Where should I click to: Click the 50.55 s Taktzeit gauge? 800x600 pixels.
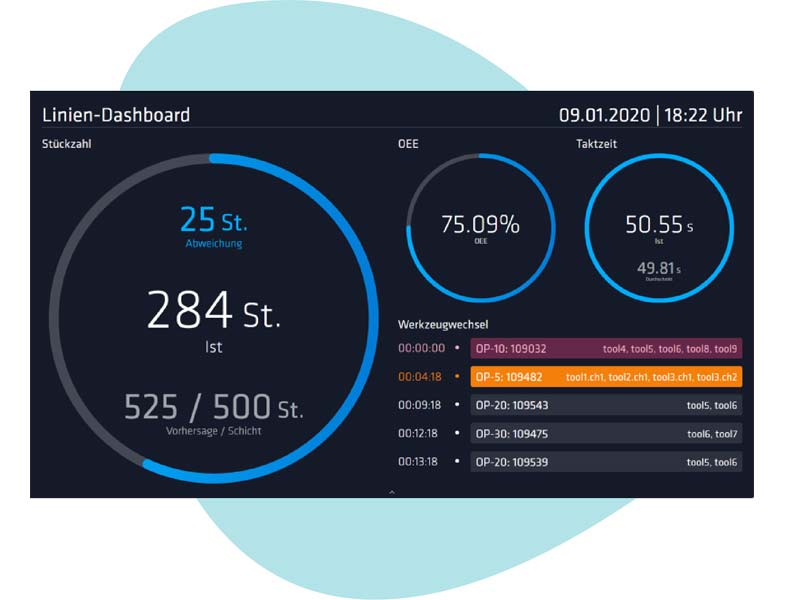[x=659, y=224]
